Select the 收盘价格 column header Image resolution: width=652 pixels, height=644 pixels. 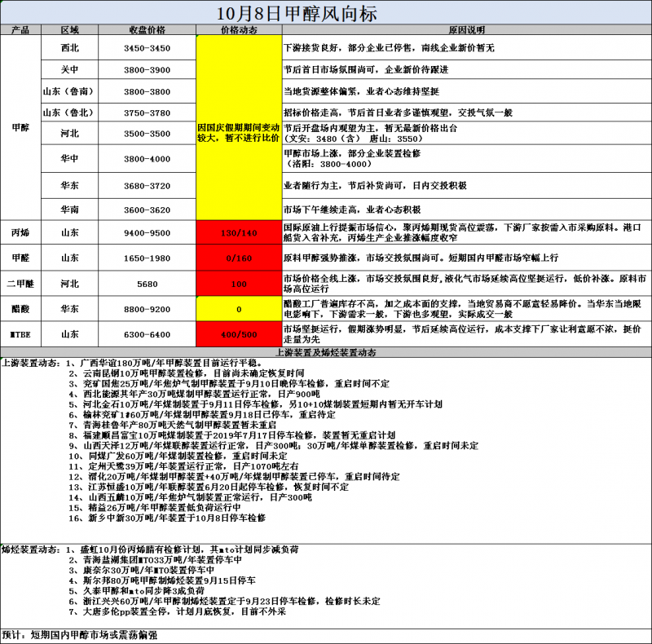pyautogui.click(x=147, y=30)
